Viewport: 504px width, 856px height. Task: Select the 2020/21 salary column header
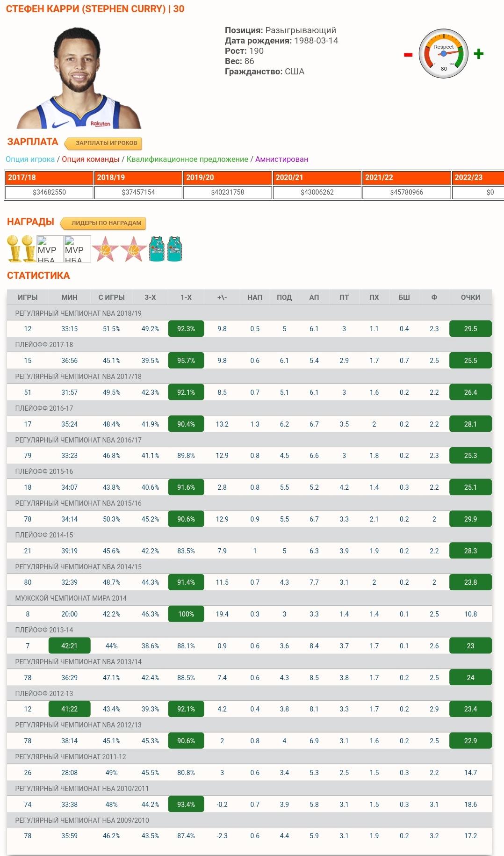click(317, 178)
